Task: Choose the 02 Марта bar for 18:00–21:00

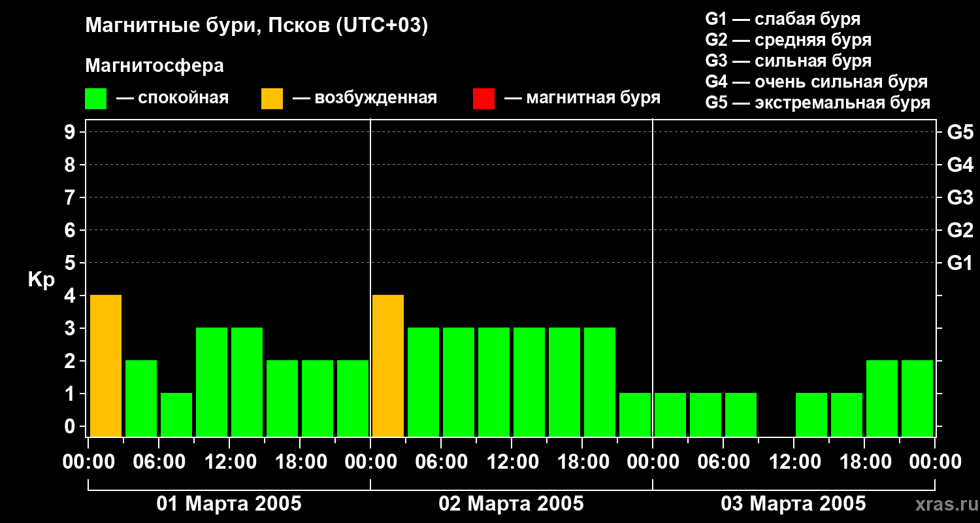Action: pyautogui.click(x=600, y=382)
